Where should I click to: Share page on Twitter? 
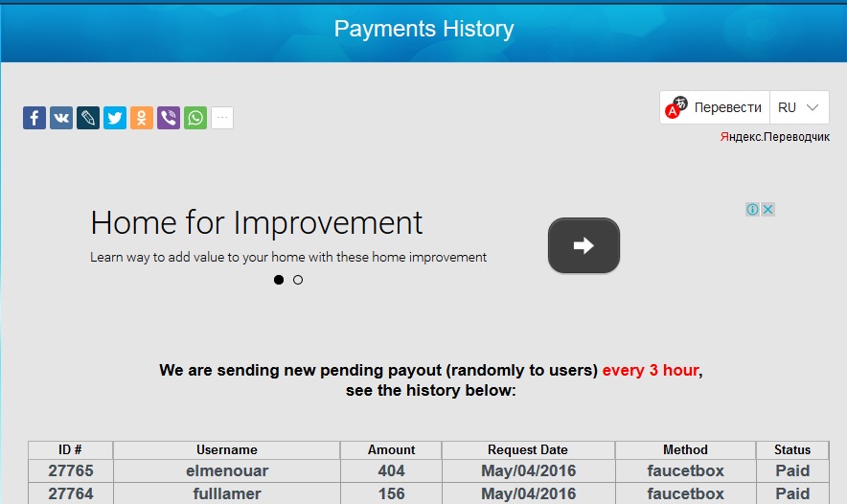click(115, 118)
